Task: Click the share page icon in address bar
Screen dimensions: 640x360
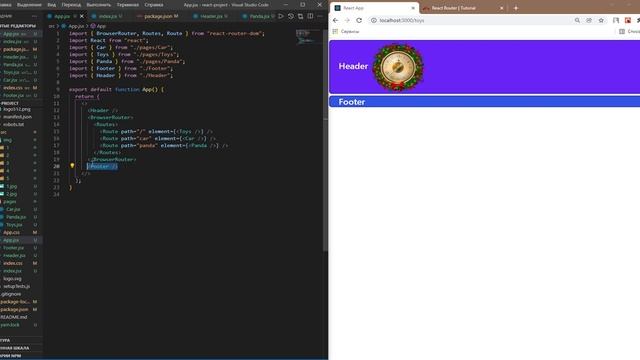Action: 589,20
